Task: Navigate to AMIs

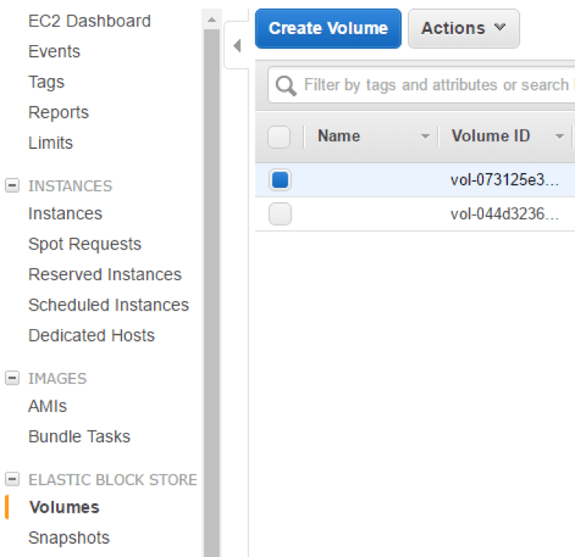Action: point(48,406)
